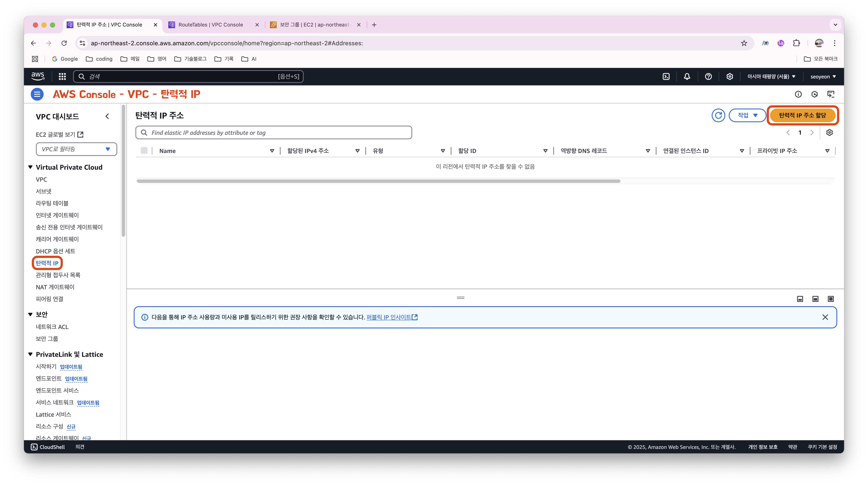Open 개인 정보 보호 footer link
This screenshot has width=868, height=485.
pos(762,447)
